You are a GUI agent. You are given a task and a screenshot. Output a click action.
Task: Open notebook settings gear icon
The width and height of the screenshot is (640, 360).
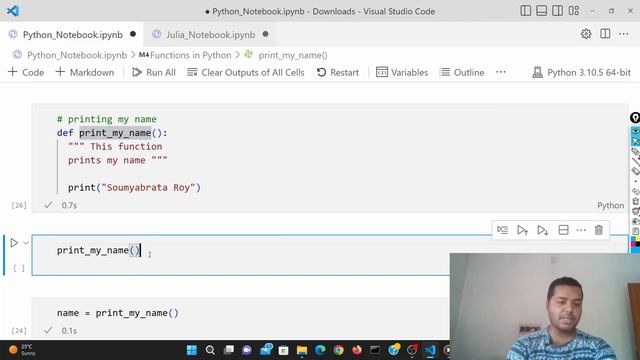click(x=586, y=34)
